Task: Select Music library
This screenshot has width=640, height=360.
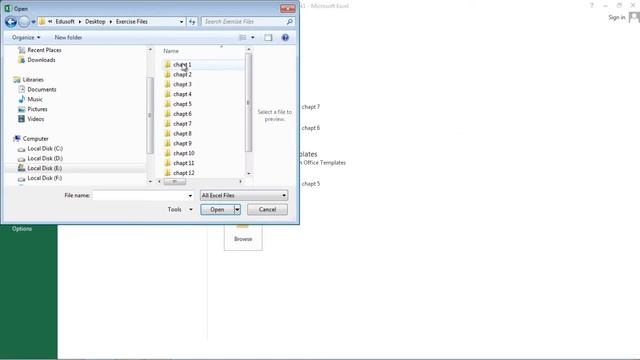Action: 30,99
